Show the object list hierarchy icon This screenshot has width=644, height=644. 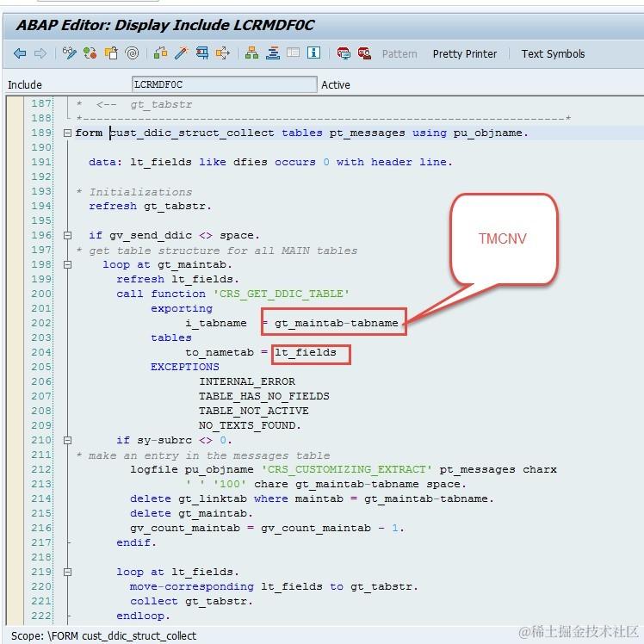(251, 53)
